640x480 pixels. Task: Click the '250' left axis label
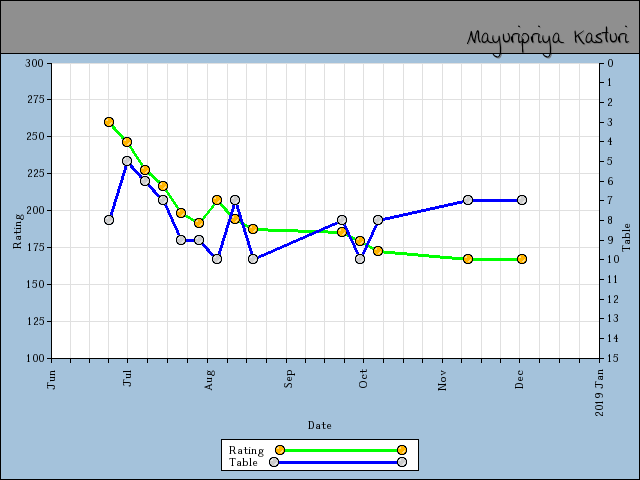point(34,136)
